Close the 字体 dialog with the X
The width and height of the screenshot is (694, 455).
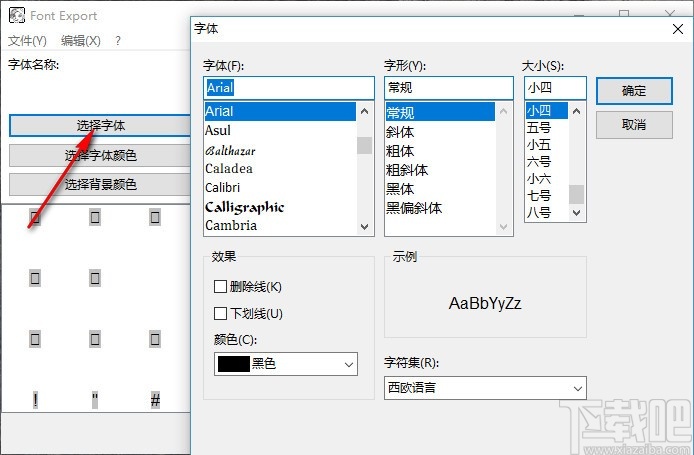pos(678,29)
